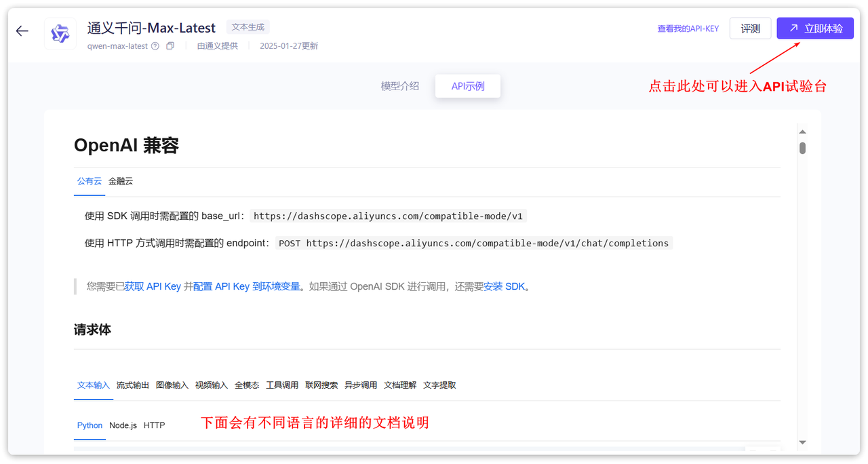Viewport: 868px width, 464px height.
Task: Click the 评测 evaluation button
Action: click(x=750, y=28)
